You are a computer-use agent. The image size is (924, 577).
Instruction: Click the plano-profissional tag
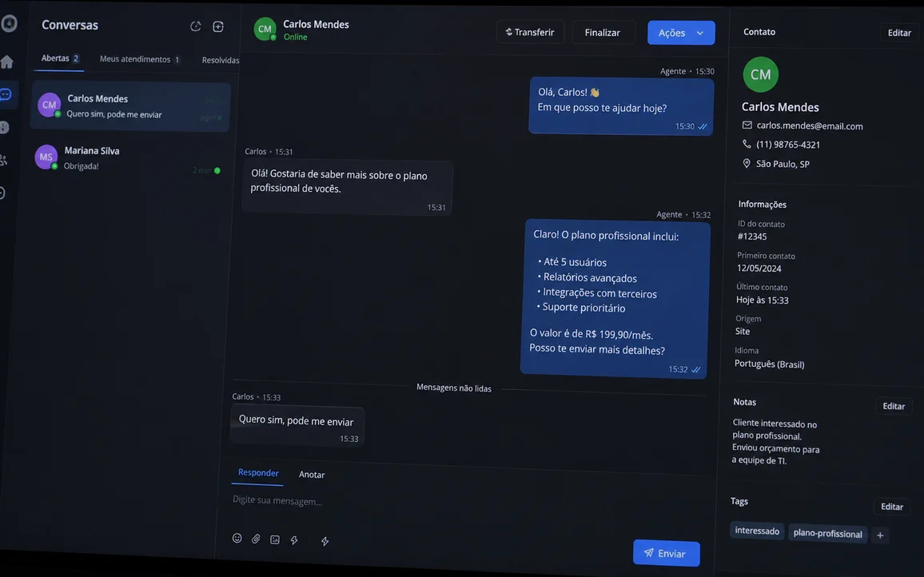click(x=827, y=533)
